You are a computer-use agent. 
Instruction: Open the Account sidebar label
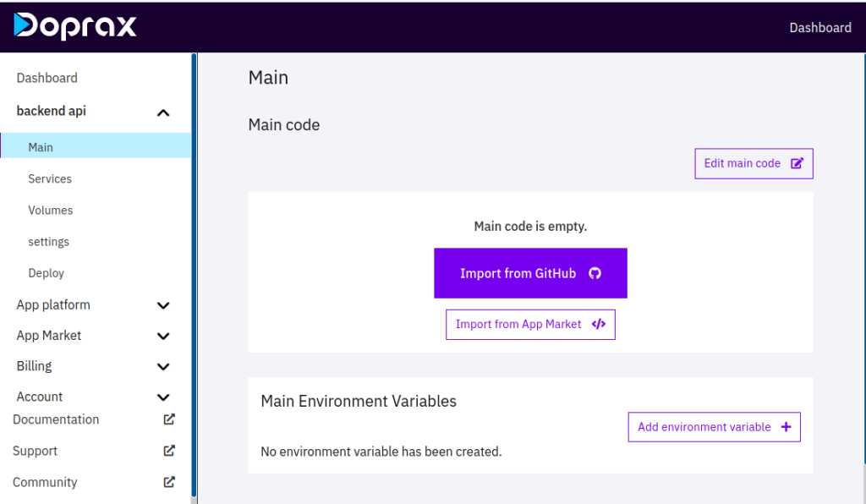click(39, 397)
